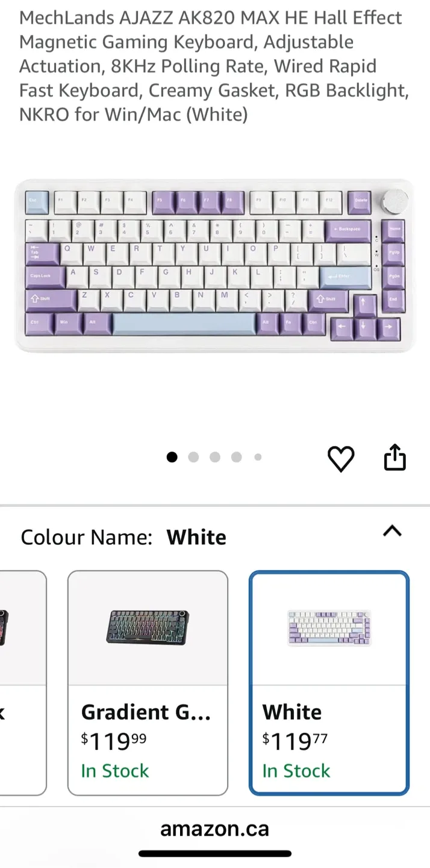Image resolution: width=430 pixels, height=868 pixels.
Task: Tap the $119.99 Gradient price
Action: 114,740
